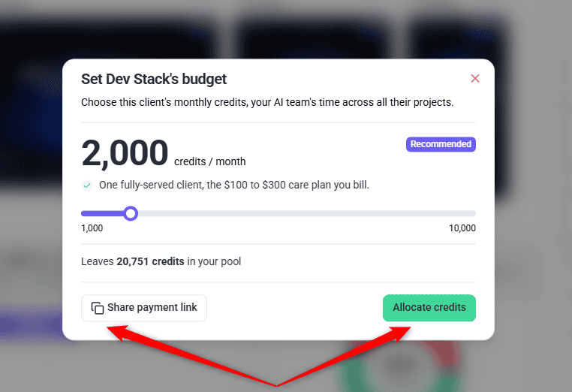Image resolution: width=572 pixels, height=392 pixels.
Task: Click the Share payment link button
Action: [144, 308]
